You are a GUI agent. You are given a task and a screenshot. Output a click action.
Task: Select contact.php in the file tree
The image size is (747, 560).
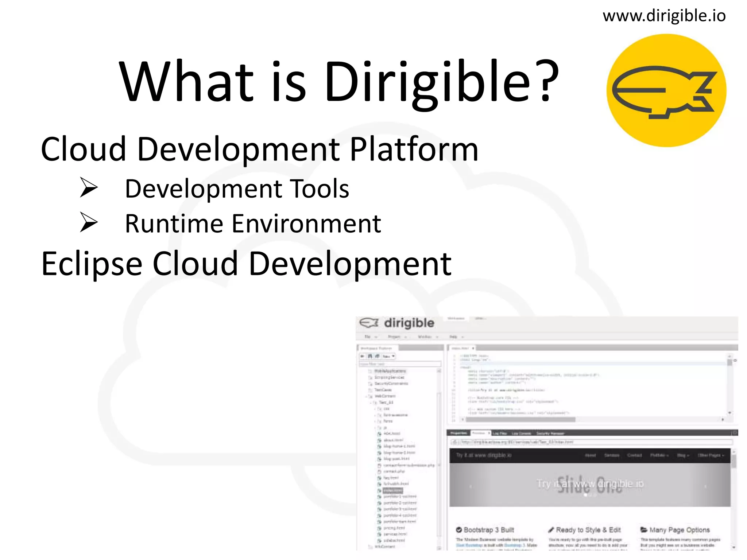click(x=394, y=471)
